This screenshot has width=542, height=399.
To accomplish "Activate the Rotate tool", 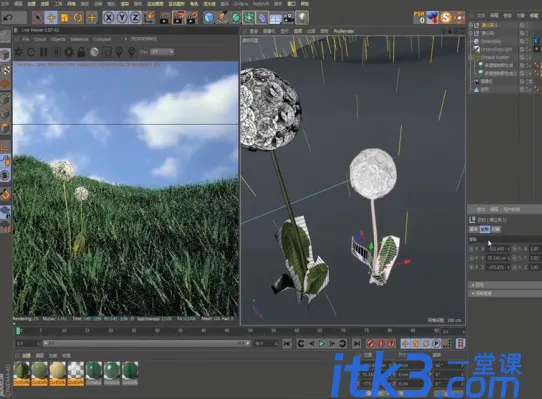I will pyautogui.click(x=78, y=17).
